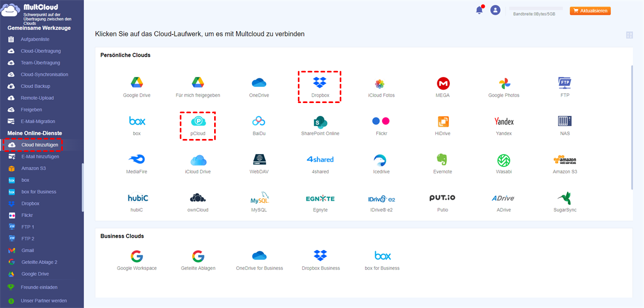Click the Aktualisieren upgrade button
This screenshot has width=644, height=308.
coord(590,11)
